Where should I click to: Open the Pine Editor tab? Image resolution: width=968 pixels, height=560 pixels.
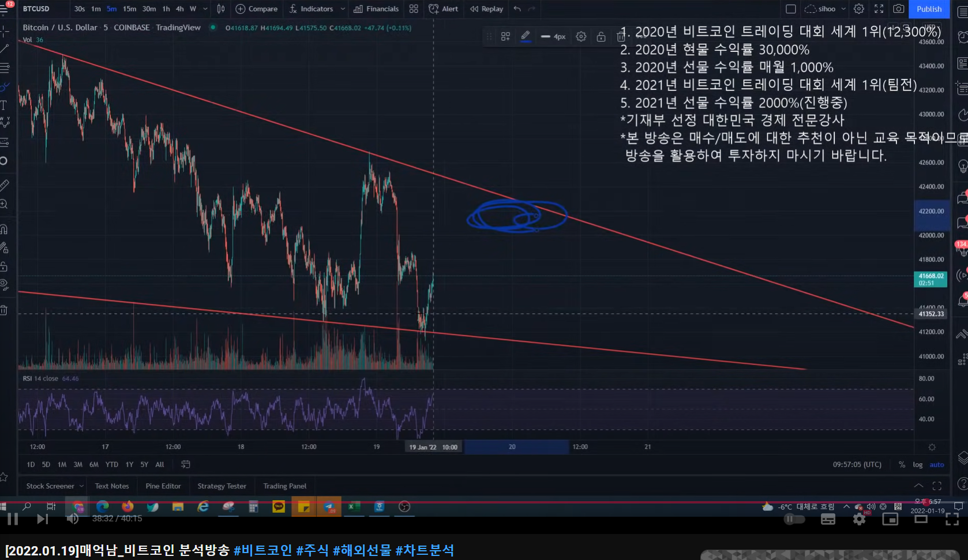coord(163,486)
